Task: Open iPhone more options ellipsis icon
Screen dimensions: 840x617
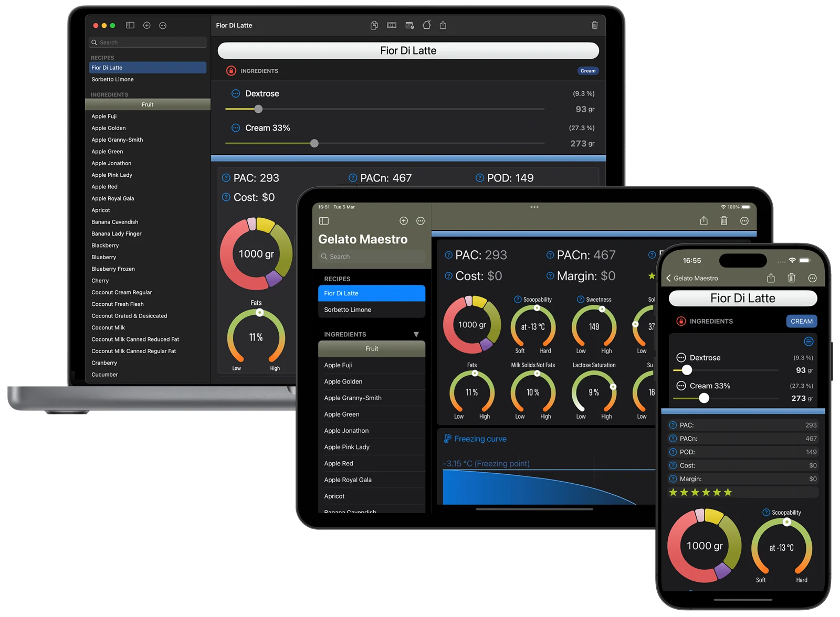Action: pos(812,278)
